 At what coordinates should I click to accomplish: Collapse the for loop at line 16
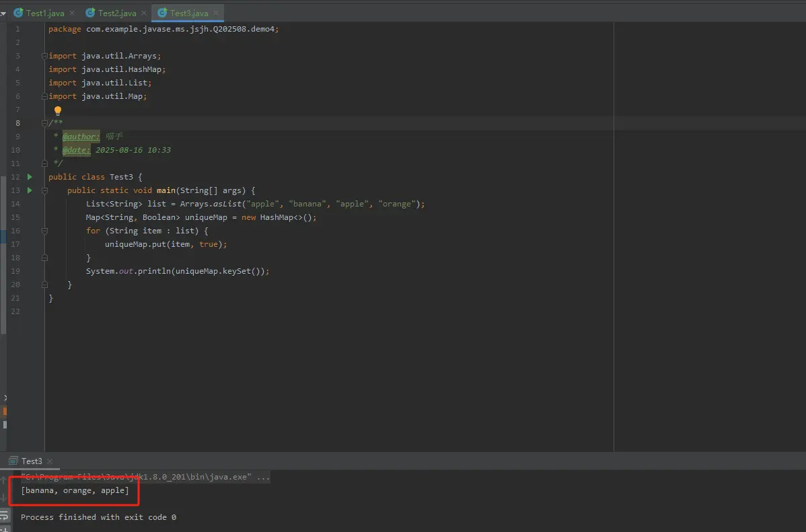click(x=44, y=231)
